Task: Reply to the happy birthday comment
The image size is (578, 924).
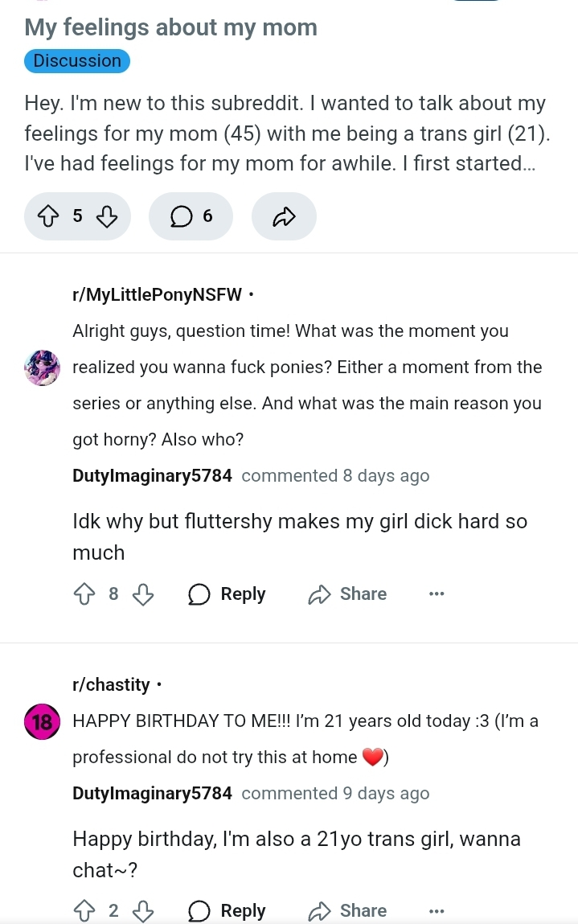Action: click(x=228, y=911)
